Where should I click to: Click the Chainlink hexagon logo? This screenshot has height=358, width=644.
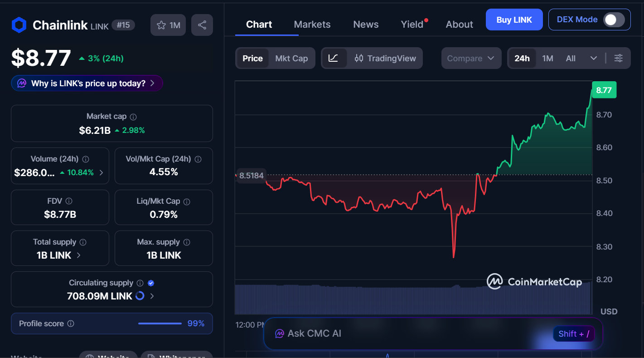click(19, 25)
